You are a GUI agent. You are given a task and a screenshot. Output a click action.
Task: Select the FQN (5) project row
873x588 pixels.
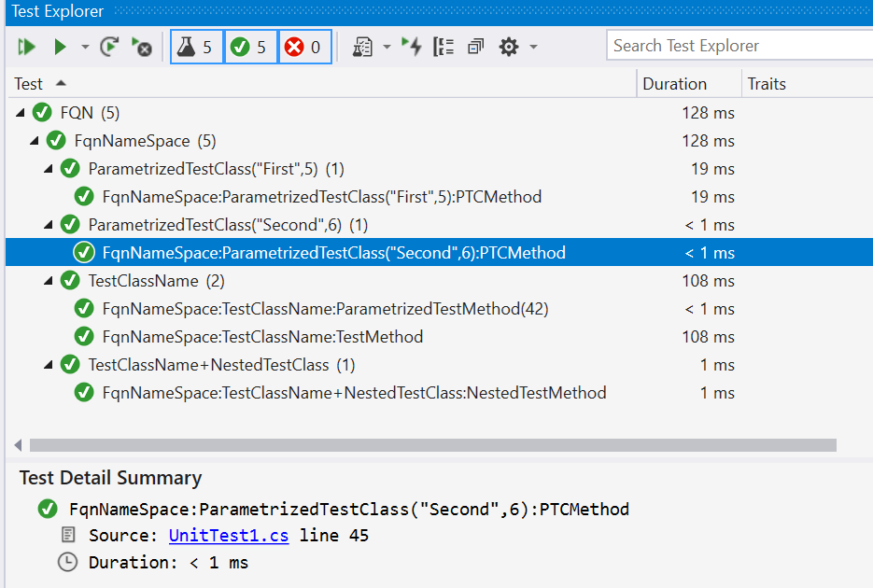point(439,113)
